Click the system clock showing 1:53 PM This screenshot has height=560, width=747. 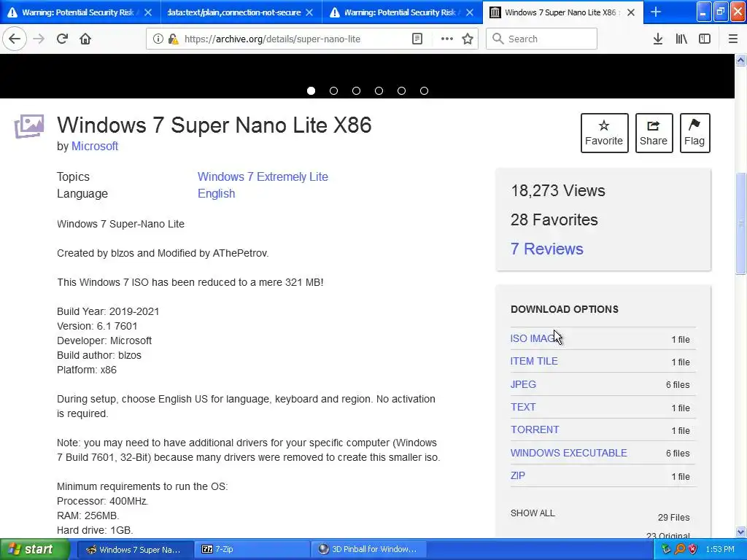720,549
